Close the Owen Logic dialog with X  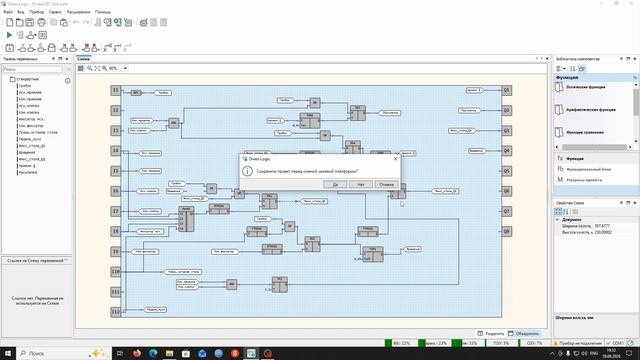pyautogui.click(x=395, y=158)
